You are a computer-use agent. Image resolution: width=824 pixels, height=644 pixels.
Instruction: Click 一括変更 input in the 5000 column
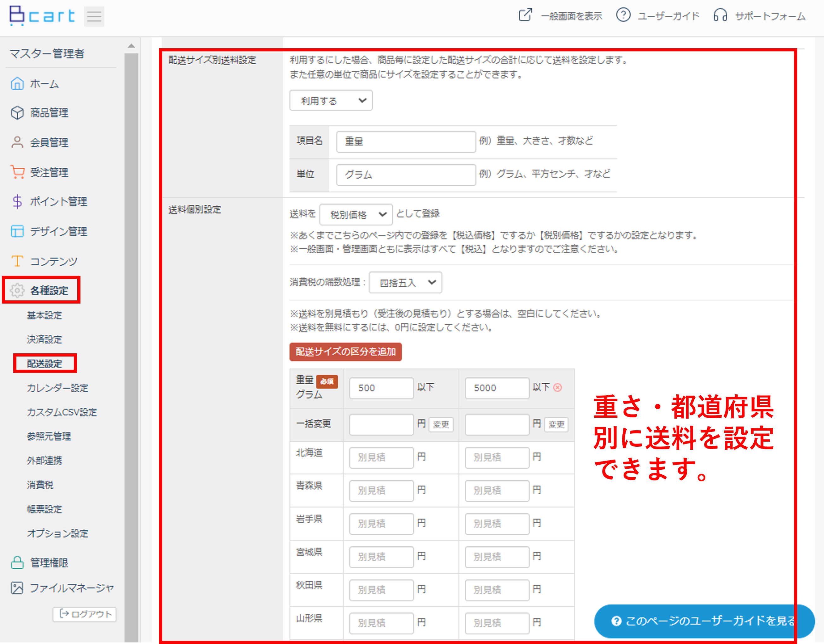point(497,425)
